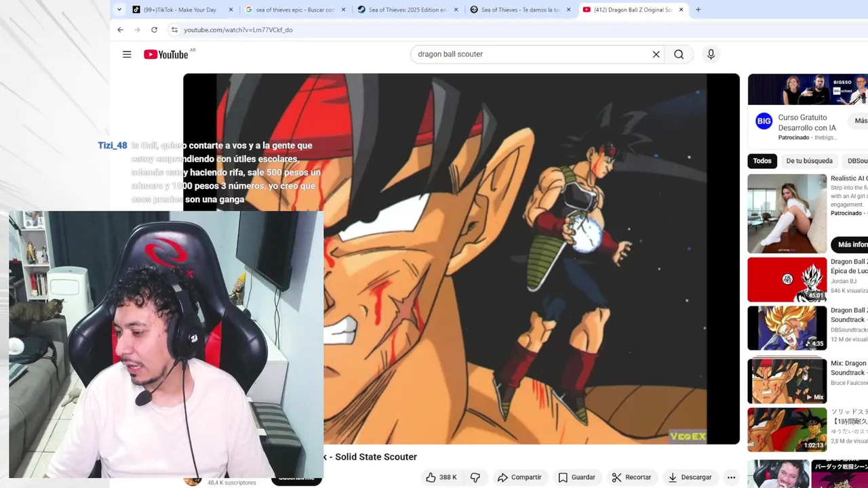This screenshot has height=488, width=868.
Task: Close the sea of thieves epic search tab
Action: pyautogui.click(x=344, y=9)
